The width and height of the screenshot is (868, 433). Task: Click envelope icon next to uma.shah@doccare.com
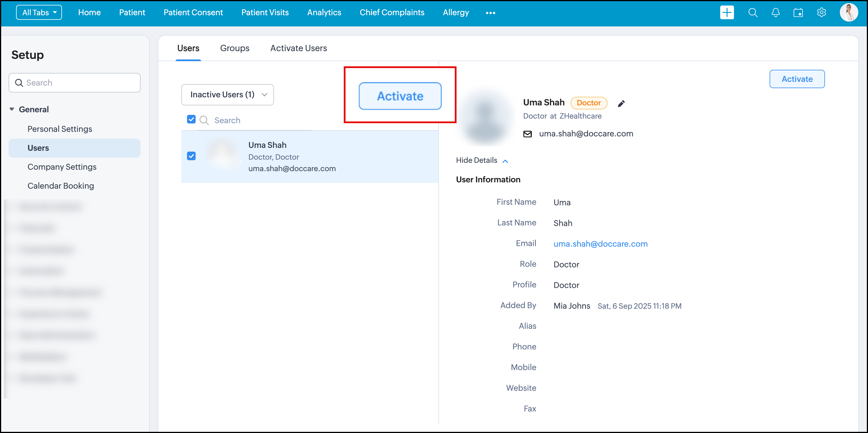coord(527,134)
